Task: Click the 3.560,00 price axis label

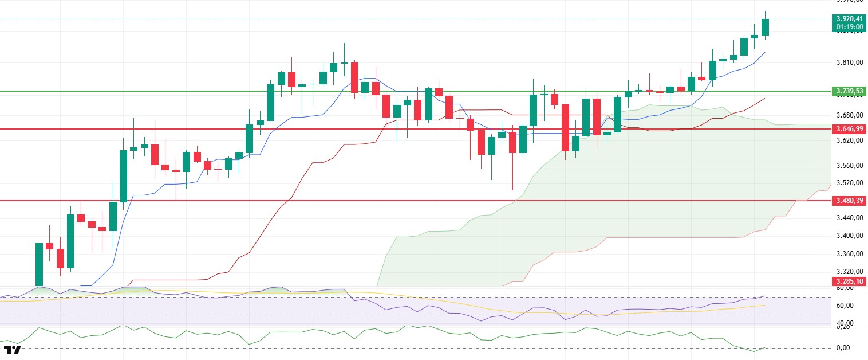Action: click(849, 166)
